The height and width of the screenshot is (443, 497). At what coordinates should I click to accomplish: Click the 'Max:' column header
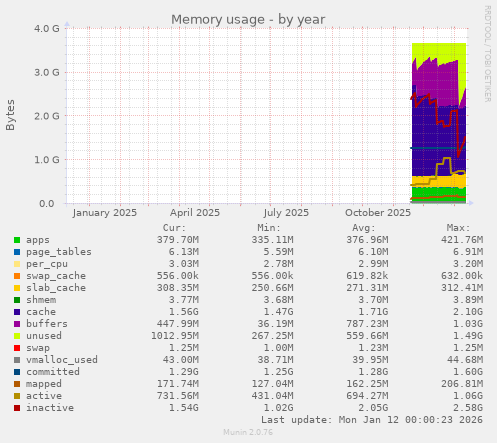click(x=458, y=228)
